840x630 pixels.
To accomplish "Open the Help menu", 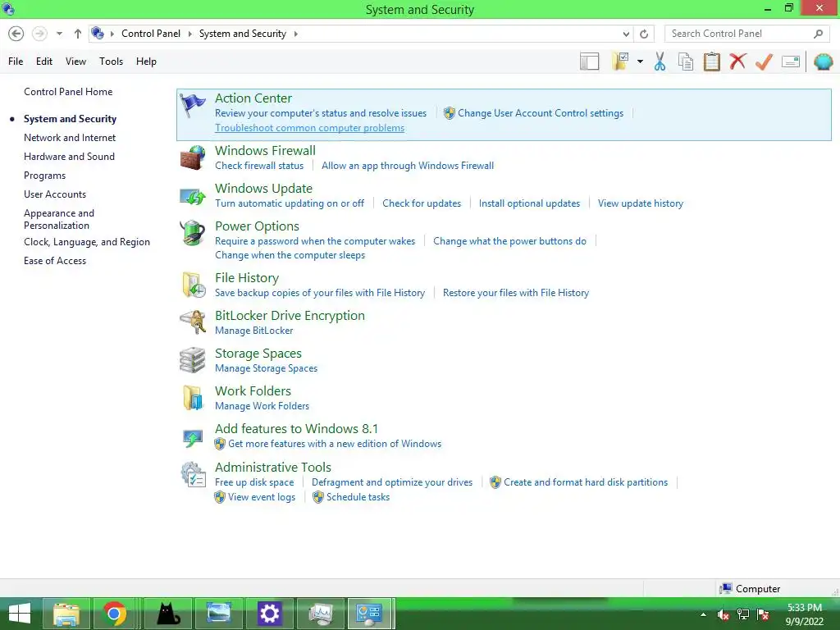I will 146,62.
